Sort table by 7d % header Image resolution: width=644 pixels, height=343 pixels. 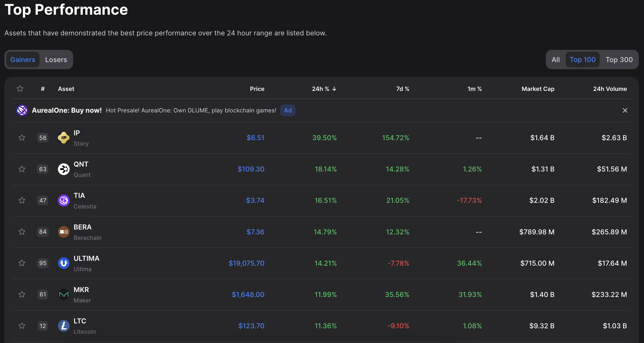tap(402, 89)
